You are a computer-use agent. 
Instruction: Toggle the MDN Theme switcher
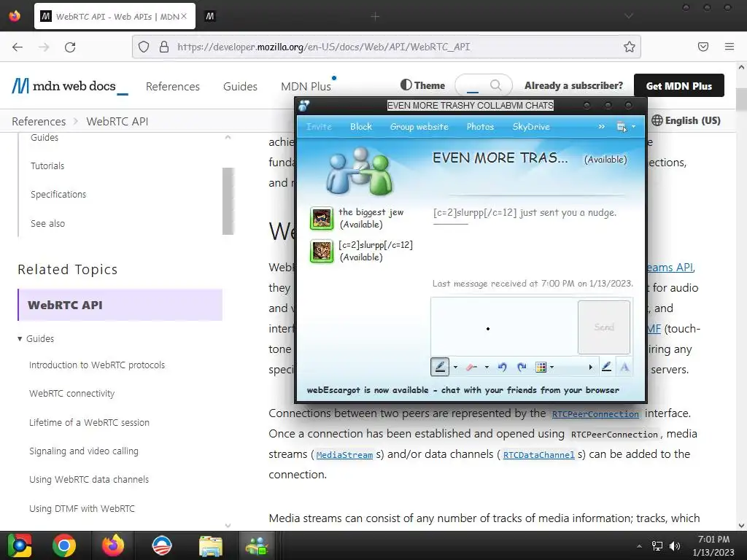422,85
